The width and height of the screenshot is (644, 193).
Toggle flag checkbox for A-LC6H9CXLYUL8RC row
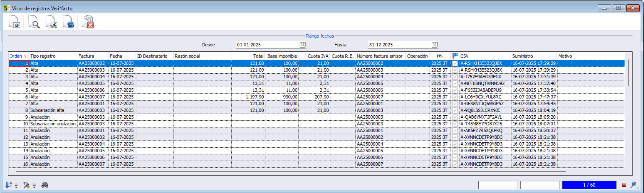(455, 97)
